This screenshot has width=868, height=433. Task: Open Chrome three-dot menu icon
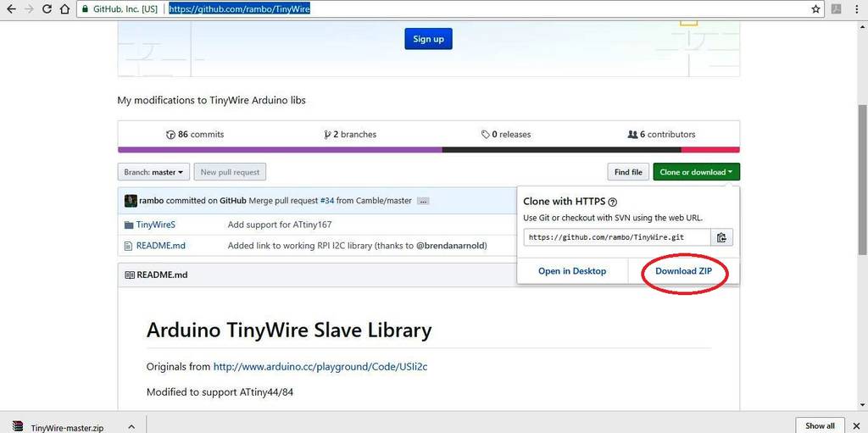(857, 8)
